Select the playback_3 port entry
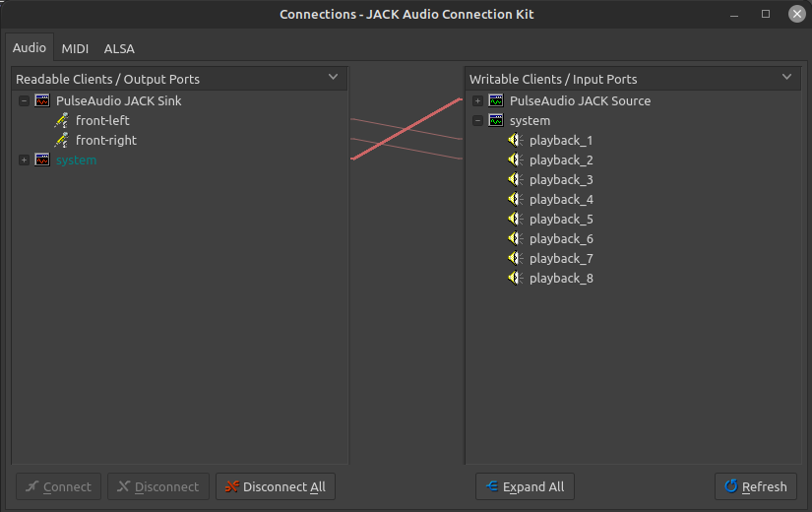The height and width of the screenshot is (512, 812). 561,179
